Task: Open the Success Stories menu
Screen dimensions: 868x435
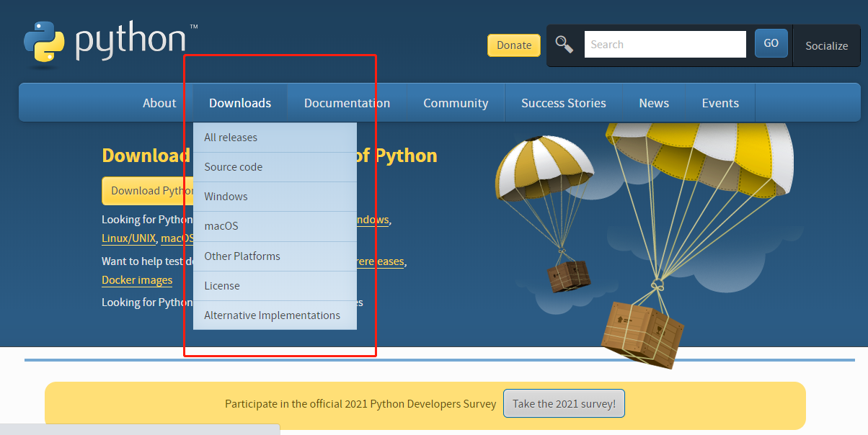Action: tap(564, 103)
